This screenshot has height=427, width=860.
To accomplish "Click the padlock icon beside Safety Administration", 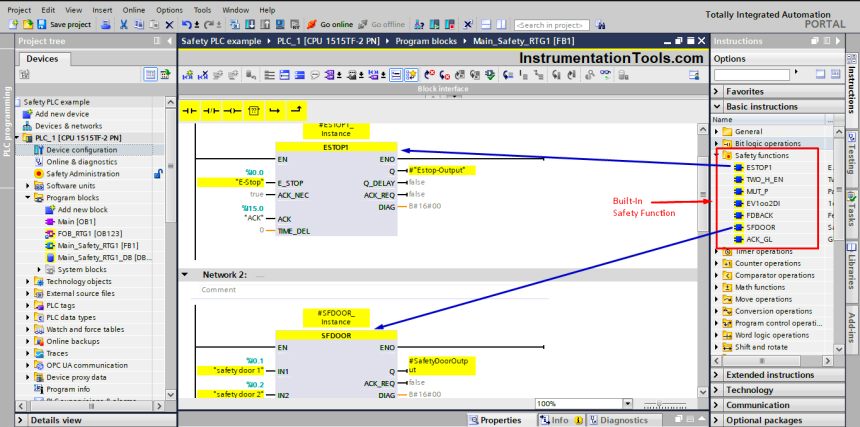I will (x=158, y=174).
